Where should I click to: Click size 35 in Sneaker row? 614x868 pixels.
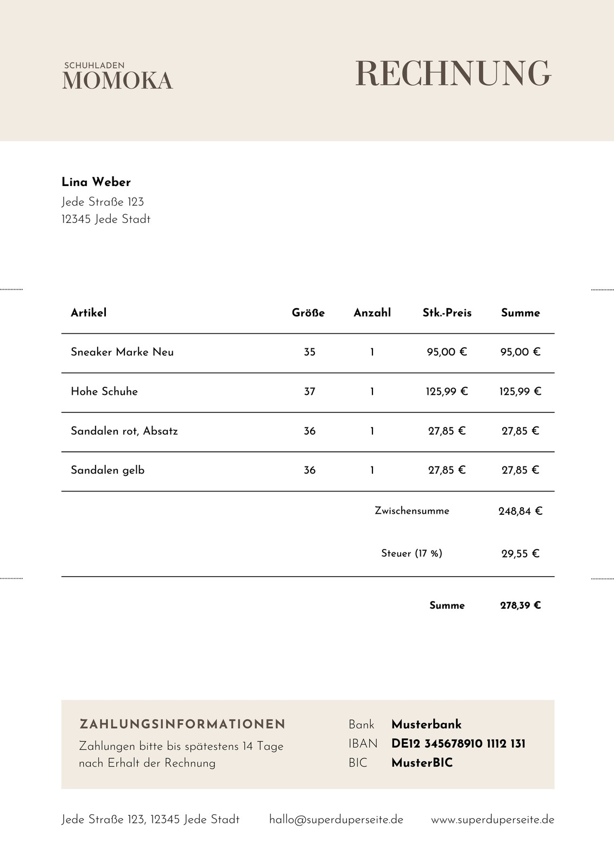pos(309,352)
